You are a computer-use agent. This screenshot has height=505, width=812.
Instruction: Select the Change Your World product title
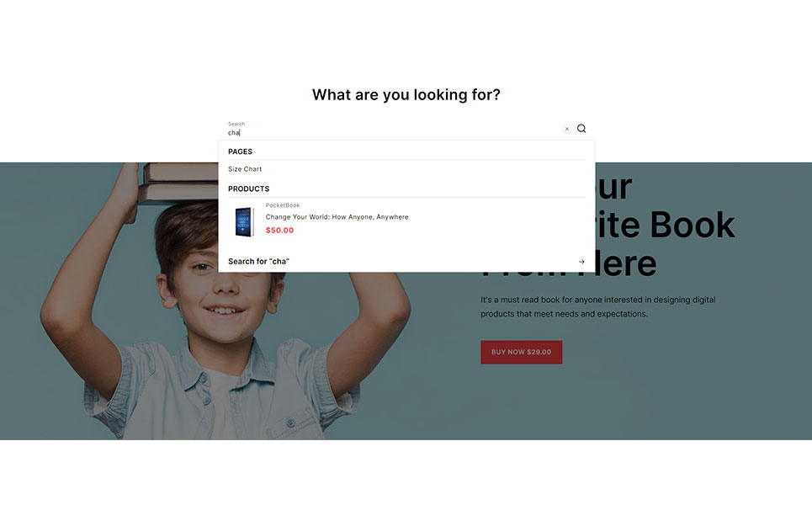tap(337, 217)
